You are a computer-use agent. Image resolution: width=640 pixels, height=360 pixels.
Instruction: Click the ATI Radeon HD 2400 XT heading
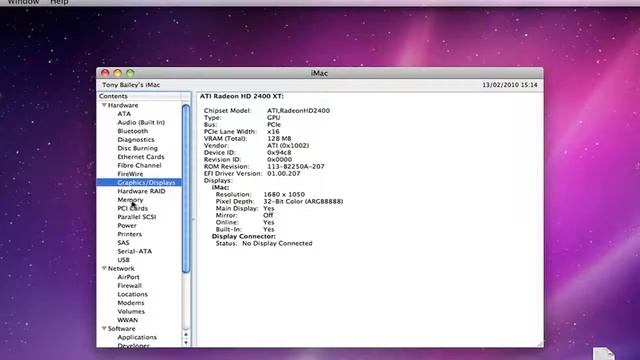242,96
